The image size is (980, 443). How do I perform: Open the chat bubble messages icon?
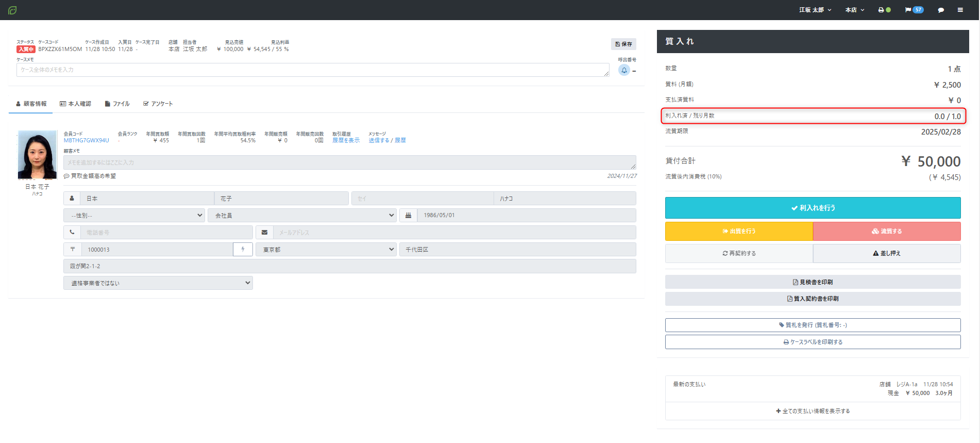coord(941,10)
